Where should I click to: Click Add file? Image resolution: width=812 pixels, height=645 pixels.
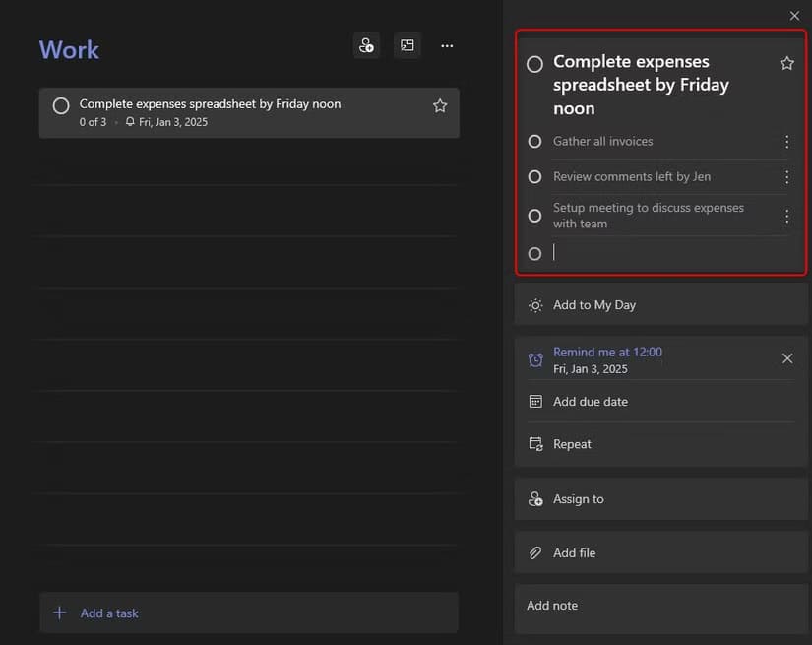660,552
